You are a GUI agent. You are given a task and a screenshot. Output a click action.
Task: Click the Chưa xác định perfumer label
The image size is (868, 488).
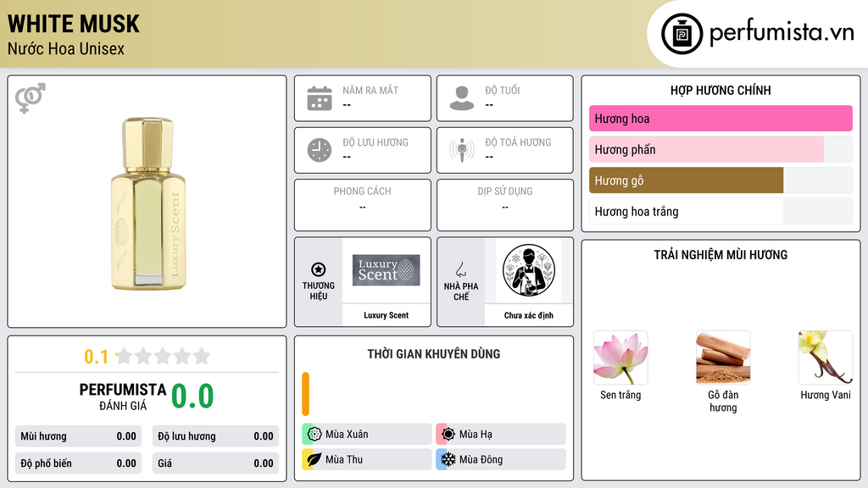529,315
